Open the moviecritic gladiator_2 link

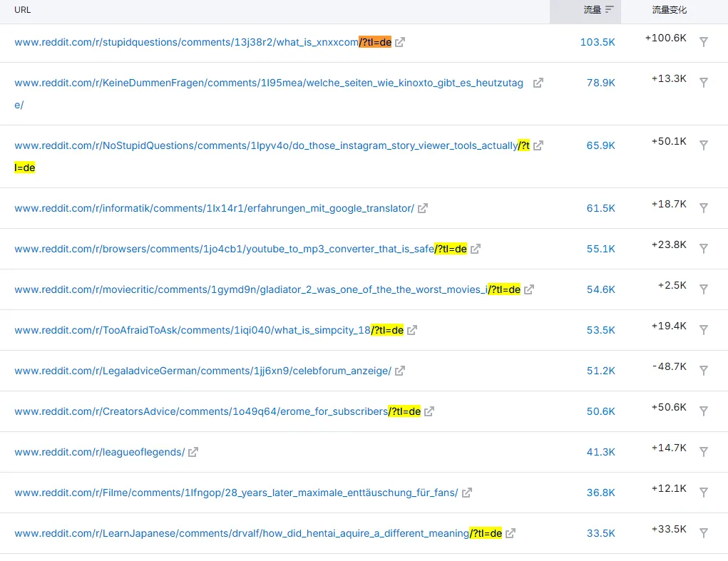pos(267,289)
